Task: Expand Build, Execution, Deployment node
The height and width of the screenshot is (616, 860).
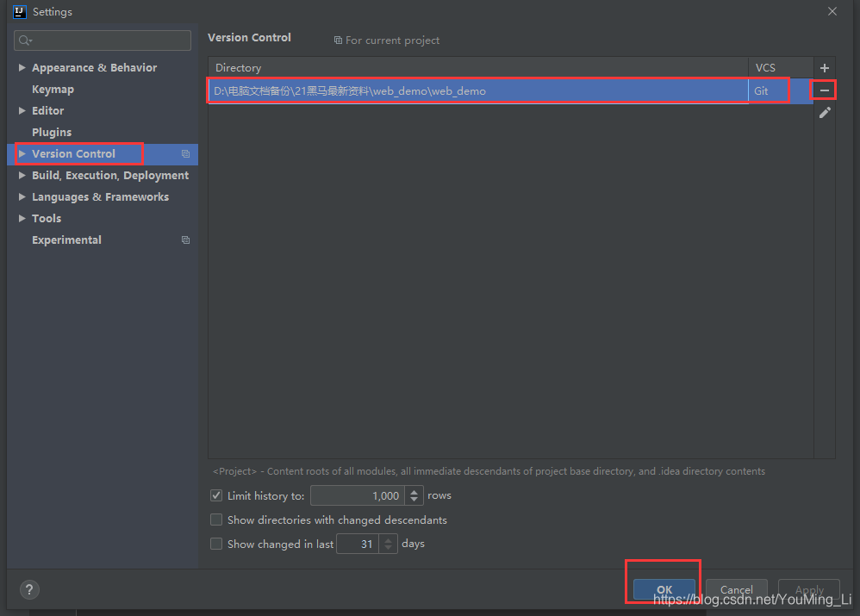Action: 22,176
